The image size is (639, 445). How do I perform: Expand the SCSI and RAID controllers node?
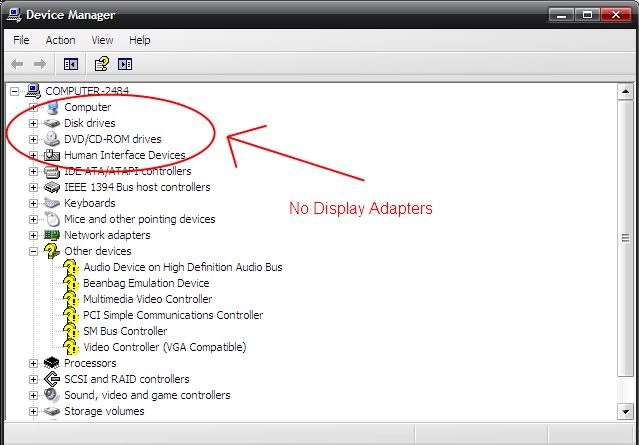click(x=33, y=379)
